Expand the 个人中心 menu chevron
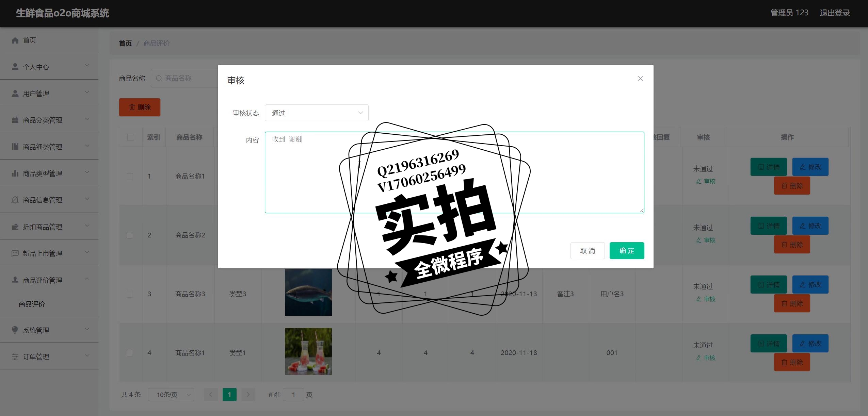The width and height of the screenshot is (868, 416). (x=87, y=65)
